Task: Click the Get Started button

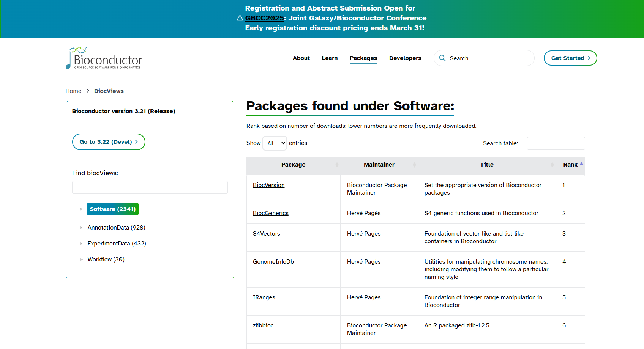Action: (x=570, y=58)
